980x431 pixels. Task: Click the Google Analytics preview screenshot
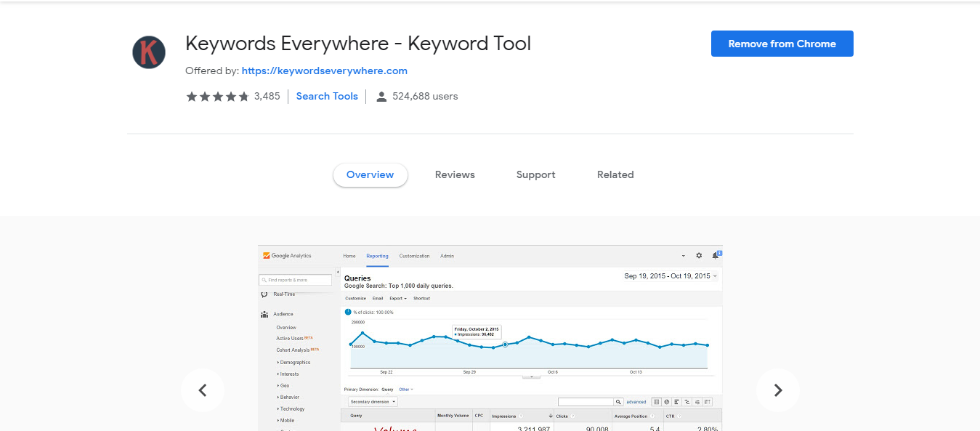pos(490,338)
